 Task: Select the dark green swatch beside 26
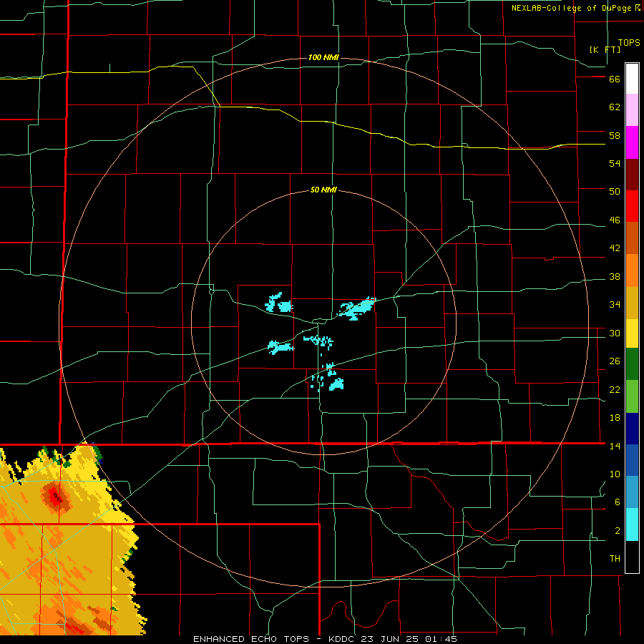click(632, 364)
